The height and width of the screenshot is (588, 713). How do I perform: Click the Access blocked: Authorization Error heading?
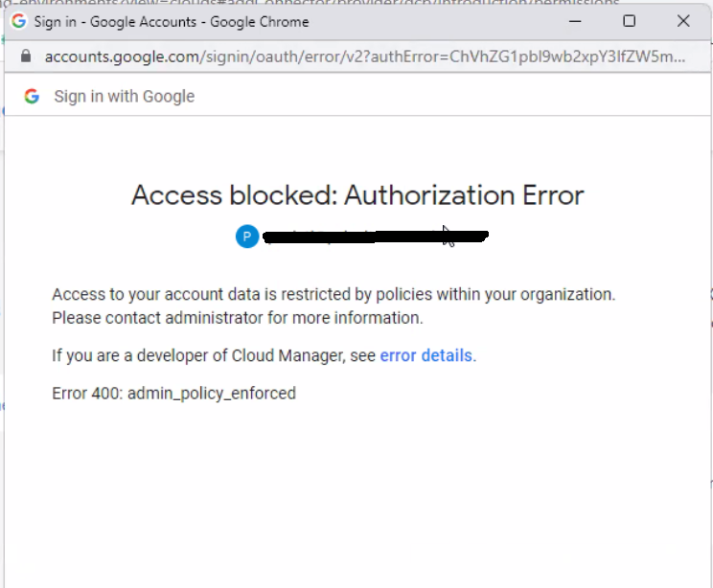(357, 195)
